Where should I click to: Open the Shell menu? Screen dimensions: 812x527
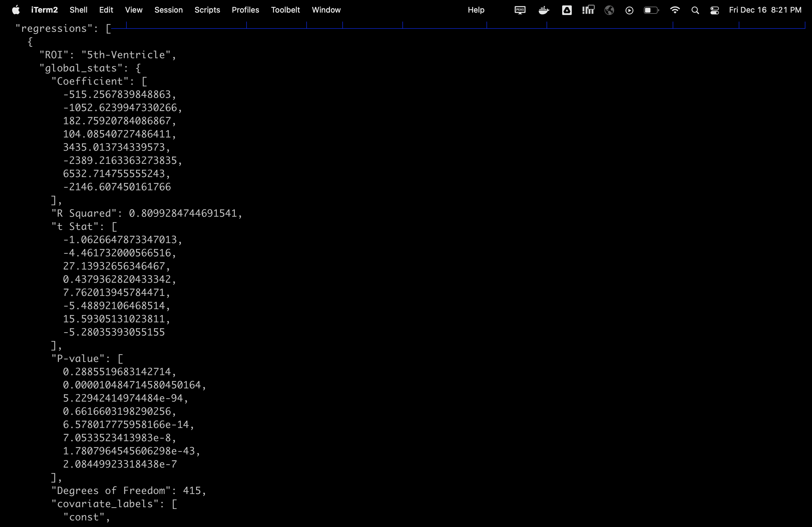(x=78, y=10)
